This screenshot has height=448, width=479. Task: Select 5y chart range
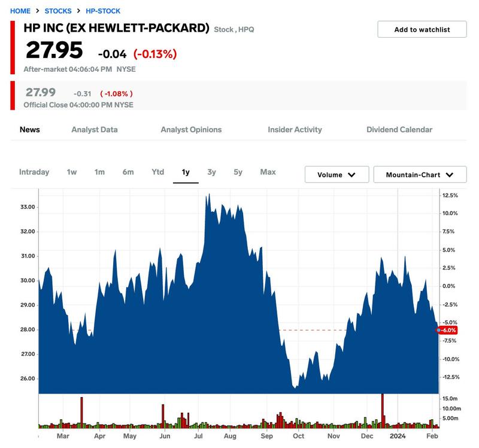click(238, 172)
